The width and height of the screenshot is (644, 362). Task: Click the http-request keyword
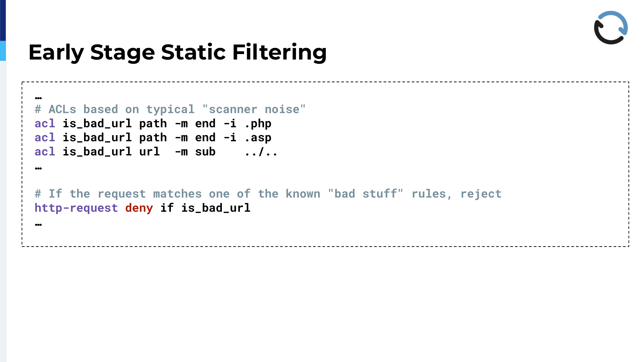[x=76, y=208]
